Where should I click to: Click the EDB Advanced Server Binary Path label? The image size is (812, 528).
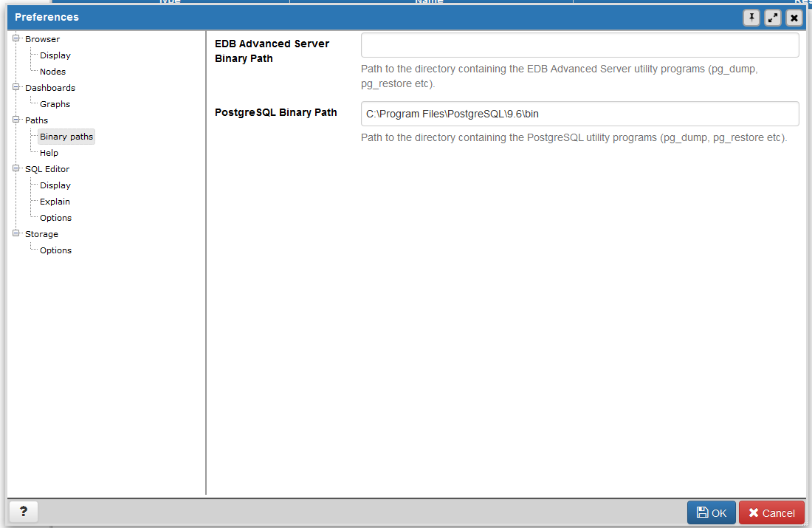272,51
